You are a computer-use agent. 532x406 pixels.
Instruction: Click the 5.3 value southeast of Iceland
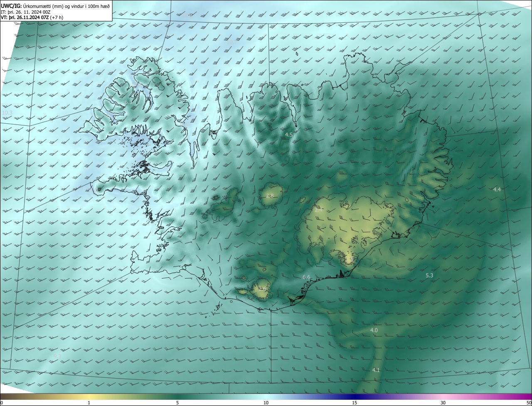click(429, 275)
